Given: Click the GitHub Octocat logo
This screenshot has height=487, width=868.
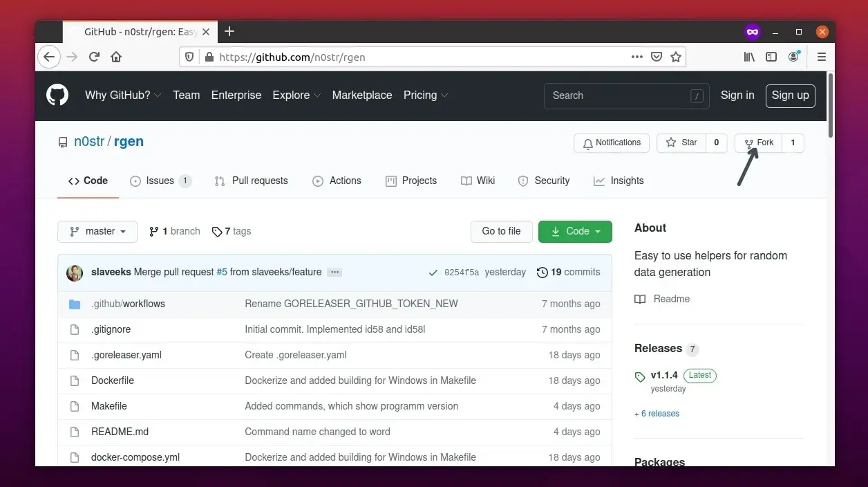Looking at the screenshot, I should pyautogui.click(x=57, y=95).
